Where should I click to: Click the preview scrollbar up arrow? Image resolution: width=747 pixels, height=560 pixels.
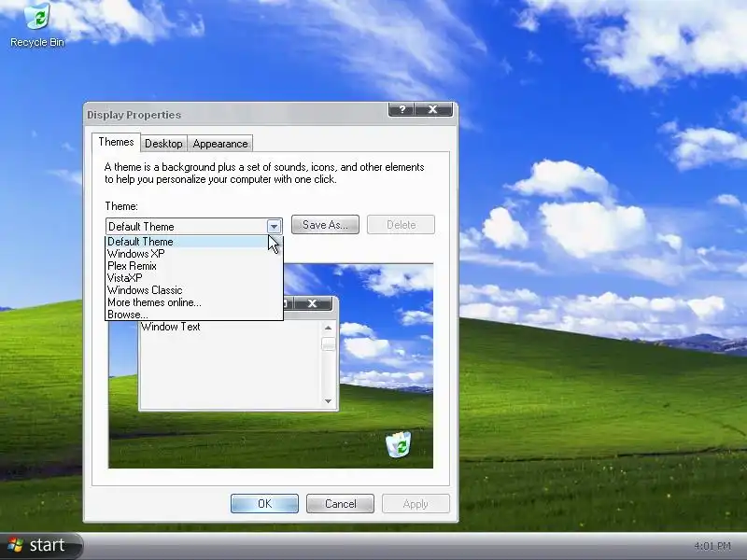tap(328, 328)
